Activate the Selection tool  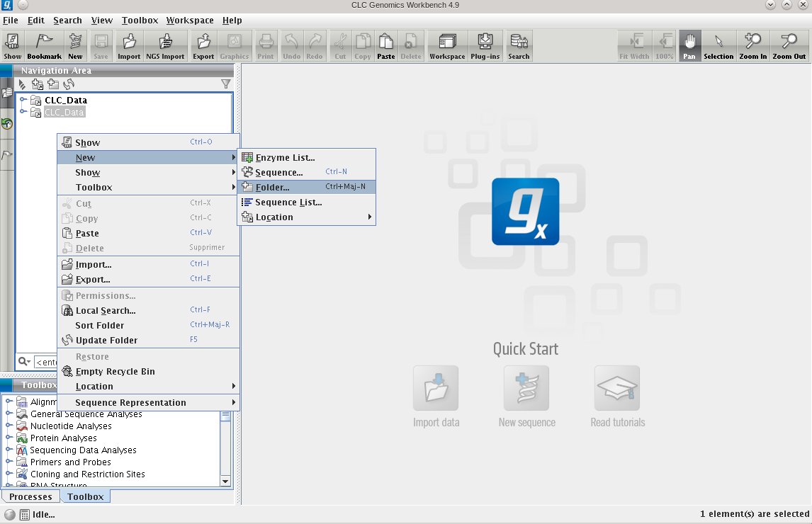[718, 46]
